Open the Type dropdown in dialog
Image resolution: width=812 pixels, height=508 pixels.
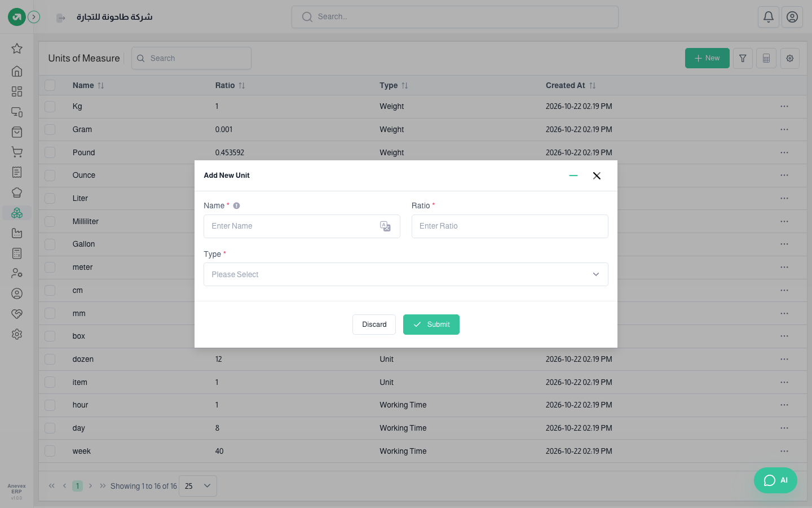tap(406, 274)
